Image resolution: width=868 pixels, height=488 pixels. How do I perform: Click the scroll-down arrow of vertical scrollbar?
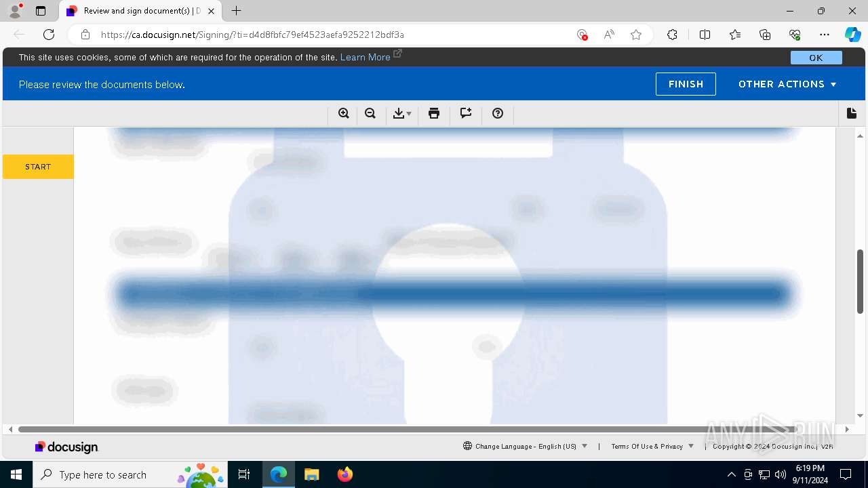point(860,415)
